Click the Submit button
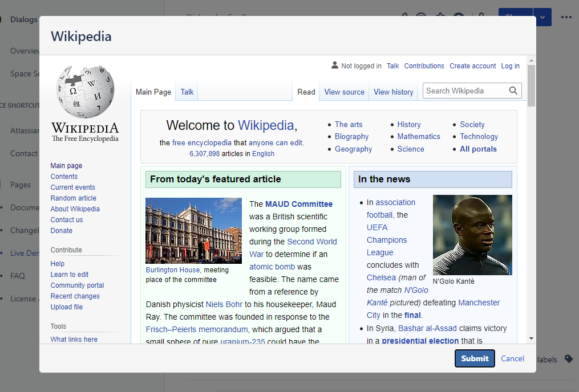This screenshot has height=392, width=579. pos(475,358)
